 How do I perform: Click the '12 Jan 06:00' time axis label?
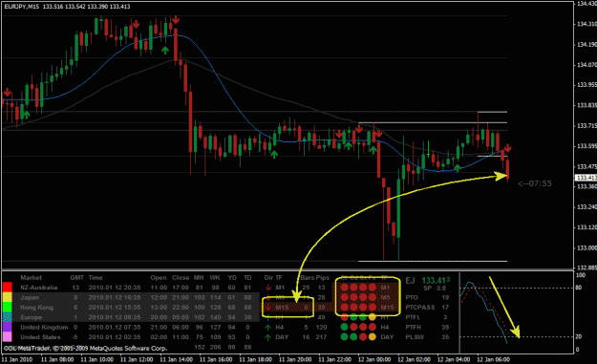click(x=494, y=359)
